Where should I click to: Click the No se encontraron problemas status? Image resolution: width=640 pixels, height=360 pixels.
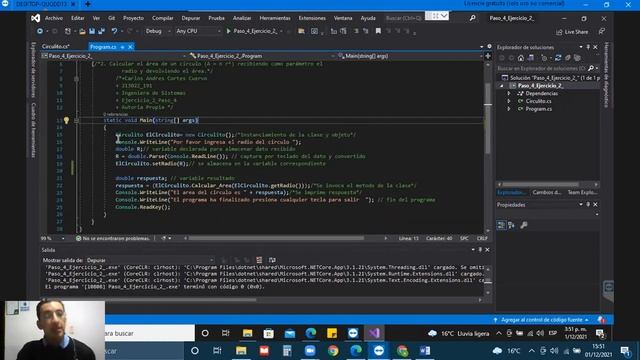(112, 238)
